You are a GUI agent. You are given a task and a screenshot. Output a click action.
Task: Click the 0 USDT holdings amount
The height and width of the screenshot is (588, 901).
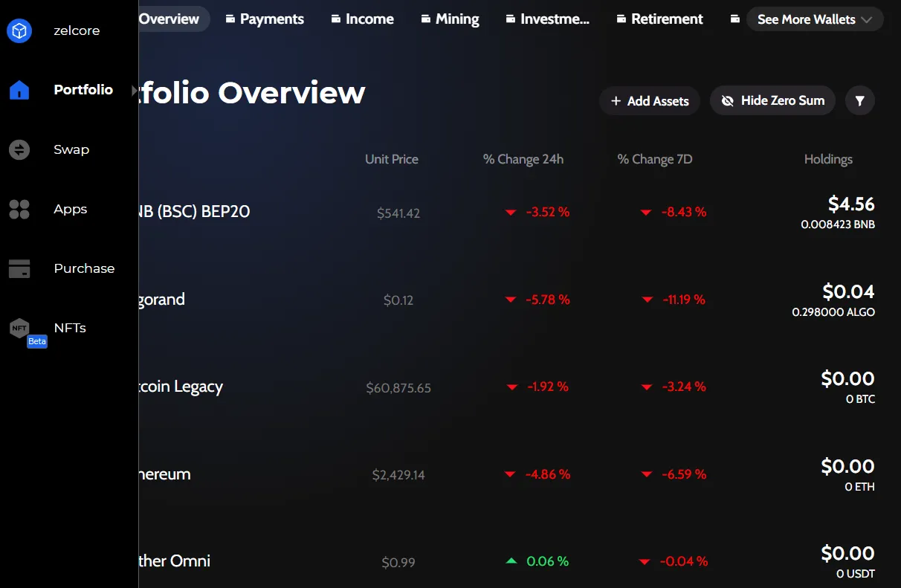coord(856,574)
